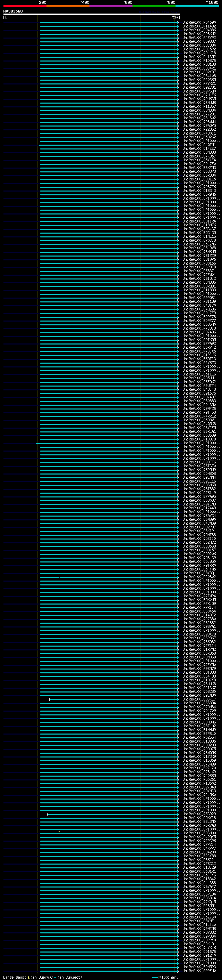Select the UniRef100_Q7Z2D1 label
Image resolution: width=222 pixels, height=980 pixels.
point(199,114)
